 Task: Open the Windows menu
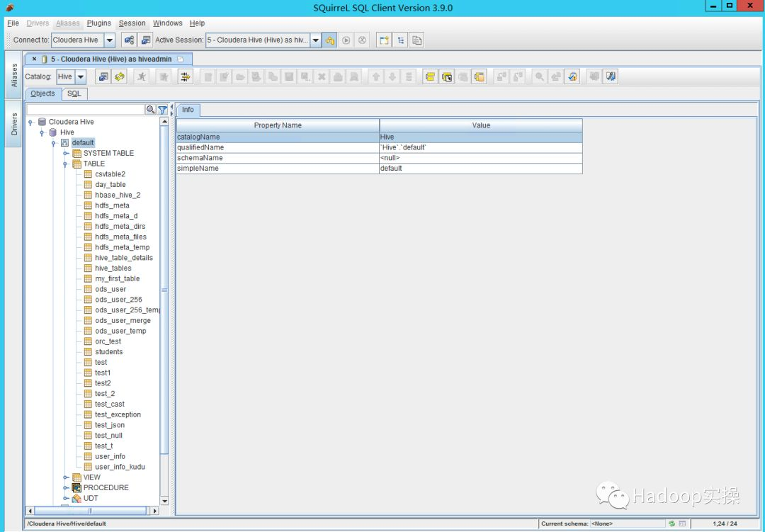click(167, 23)
